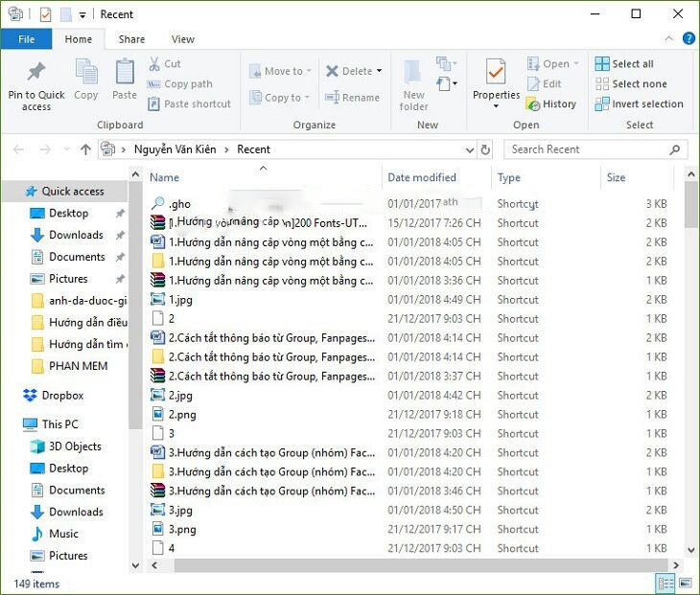Click the Delete X icon
Viewport: 700px width, 595px height.
[332, 71]
